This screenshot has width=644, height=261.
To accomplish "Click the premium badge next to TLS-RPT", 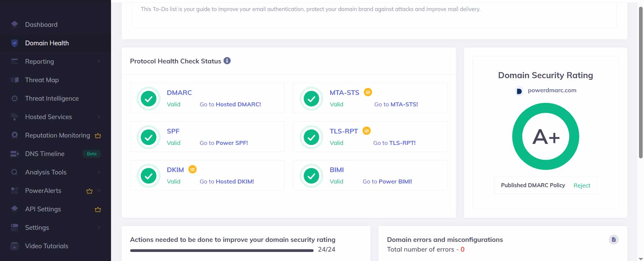I will 367,131.
